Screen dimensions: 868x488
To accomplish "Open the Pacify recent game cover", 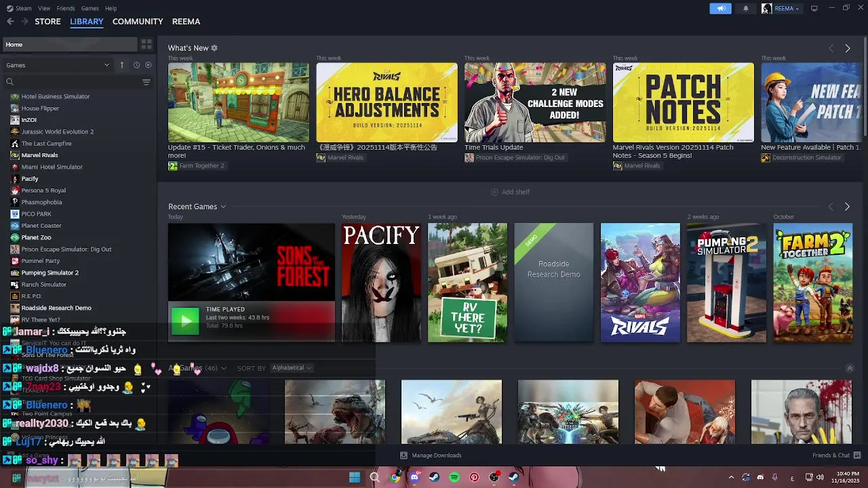I will click(x=381, y=283).
